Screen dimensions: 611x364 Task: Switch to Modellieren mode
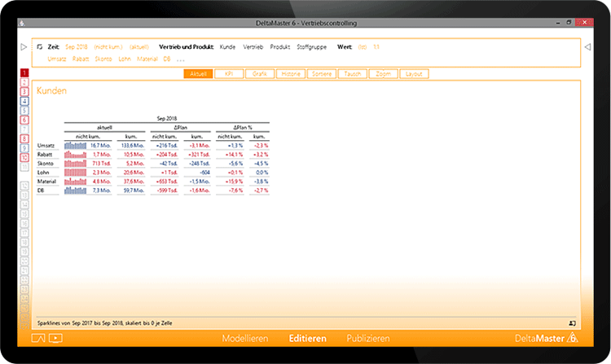click(245, 338)
